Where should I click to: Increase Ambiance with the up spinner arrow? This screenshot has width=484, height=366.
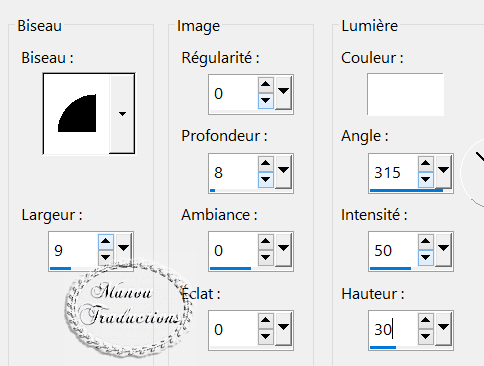(x=266, y=242)
